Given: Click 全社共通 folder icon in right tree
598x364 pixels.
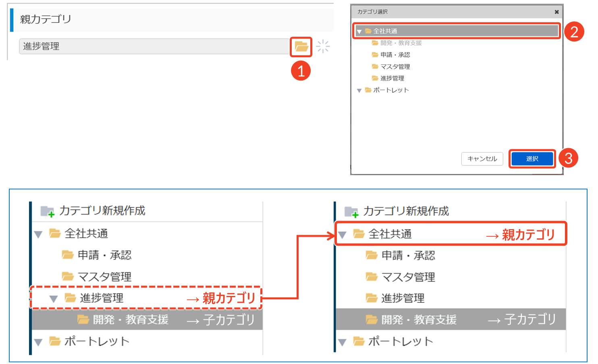Looking at the screenshot, I should pos(359,234).
